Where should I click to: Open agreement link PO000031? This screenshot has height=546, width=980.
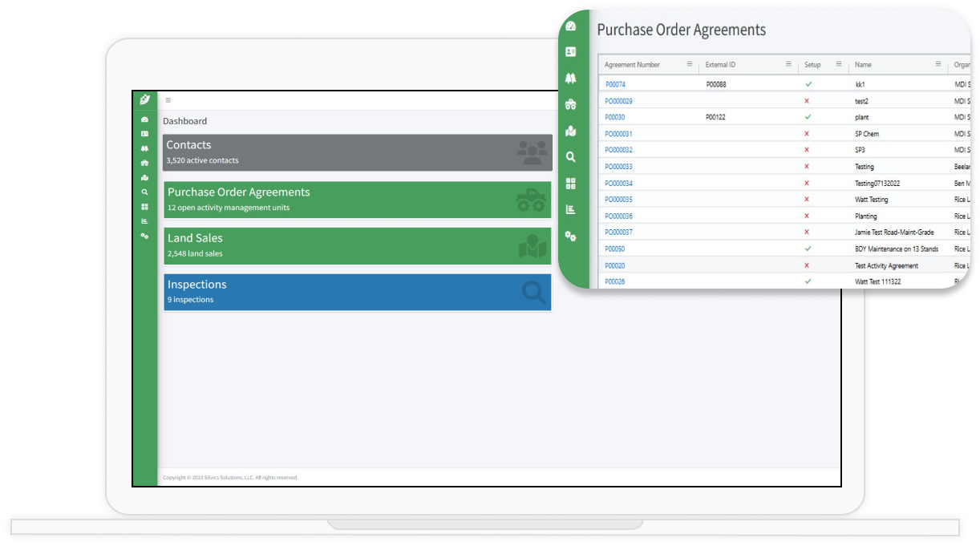[x=618, y=134]
